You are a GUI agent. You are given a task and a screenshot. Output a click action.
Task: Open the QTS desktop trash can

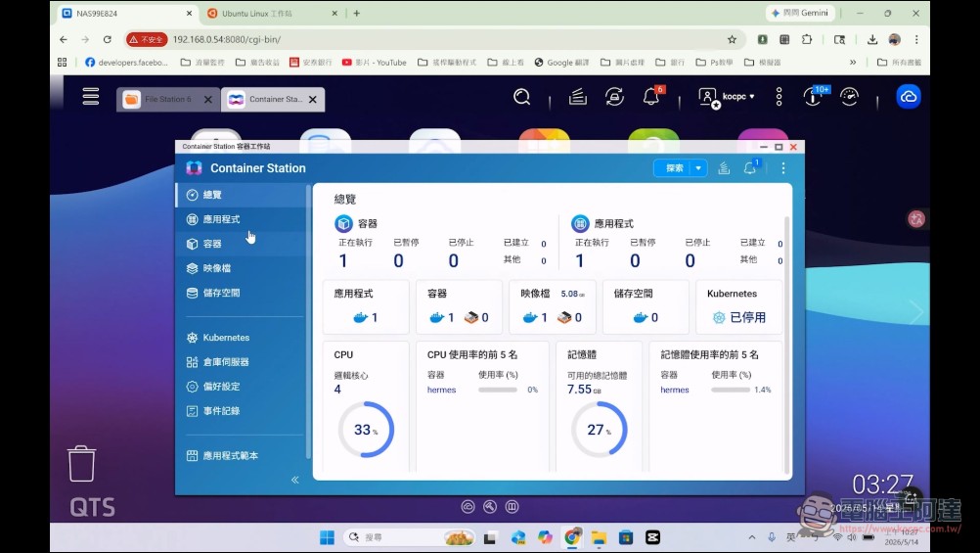point(81,464)
